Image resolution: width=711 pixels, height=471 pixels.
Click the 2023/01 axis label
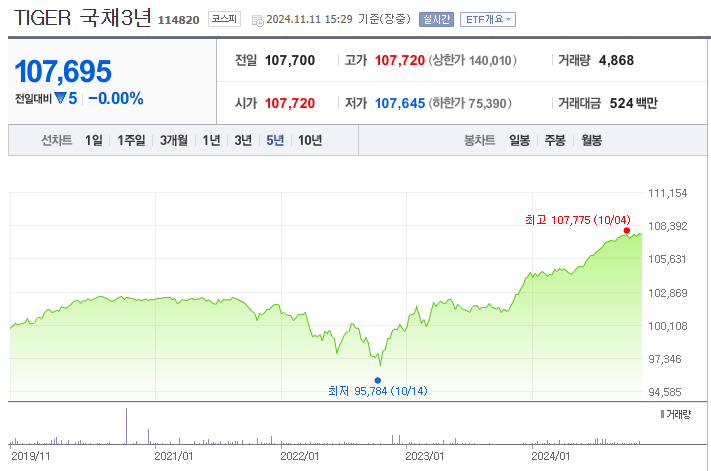[425, 456]
